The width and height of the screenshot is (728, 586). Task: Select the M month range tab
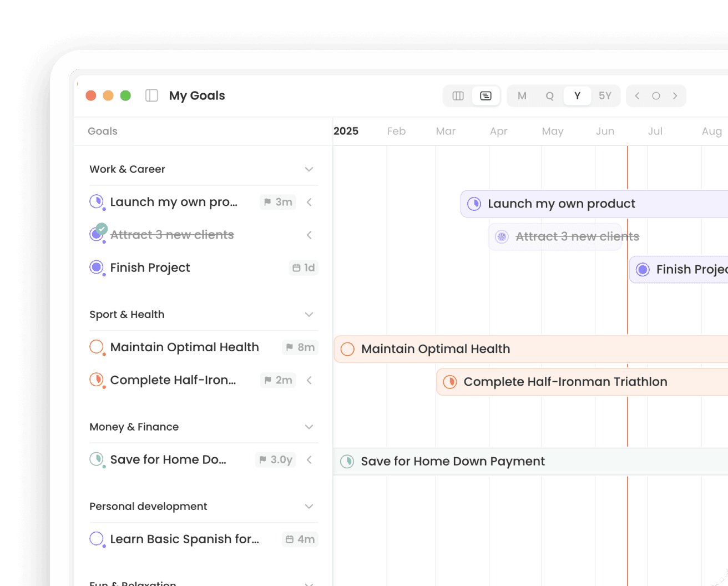coord(522,96)
